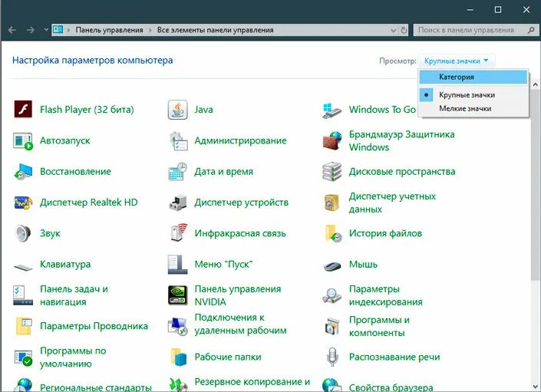Open the Flash Player (32 бита) icon
Viewport: 541px width, 392px height.
(23, 109)
